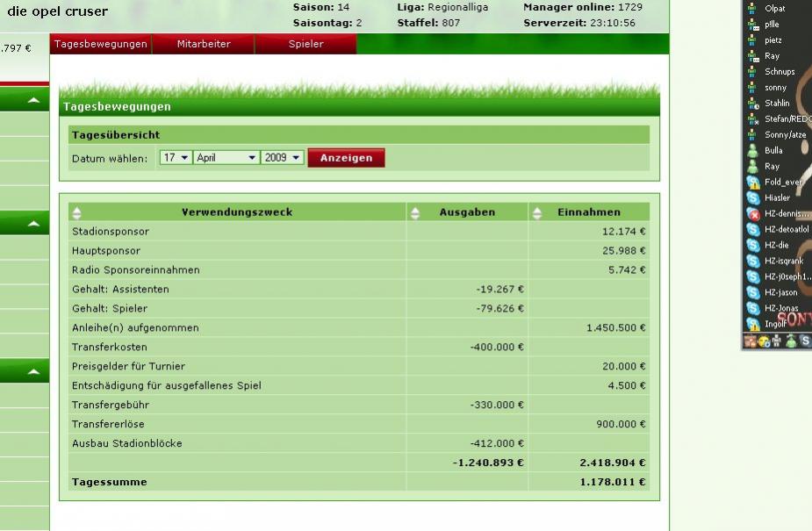Click the green buddy icon beside Bulla
812x531 pixels.
[752, 151]
